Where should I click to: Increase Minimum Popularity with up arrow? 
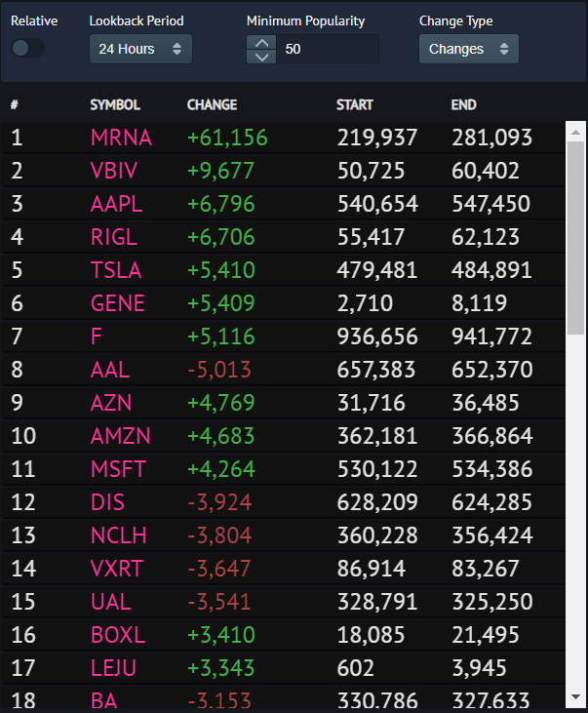261,42
